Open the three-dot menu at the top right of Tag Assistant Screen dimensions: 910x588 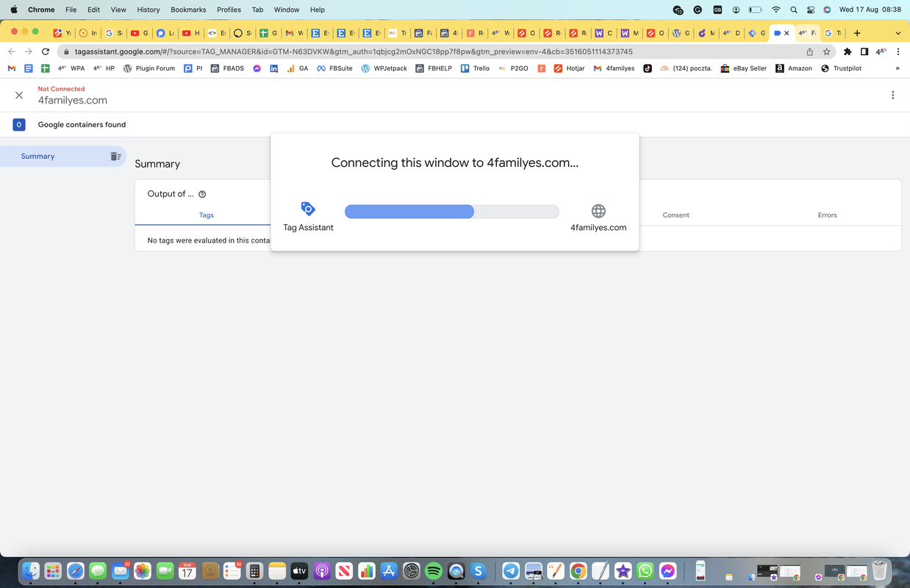pyautogui.click(x=892, y=95)
